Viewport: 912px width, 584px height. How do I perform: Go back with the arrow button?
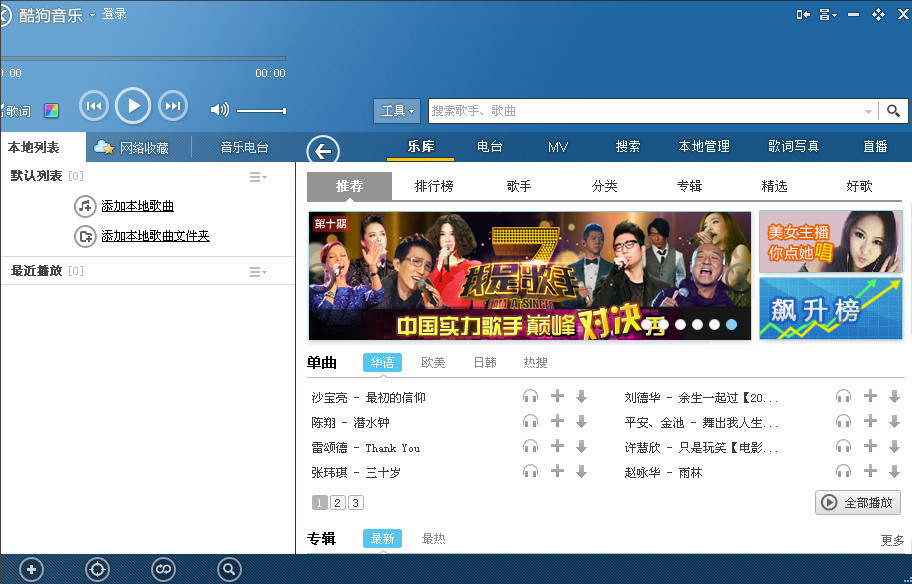tap(323, 151)
